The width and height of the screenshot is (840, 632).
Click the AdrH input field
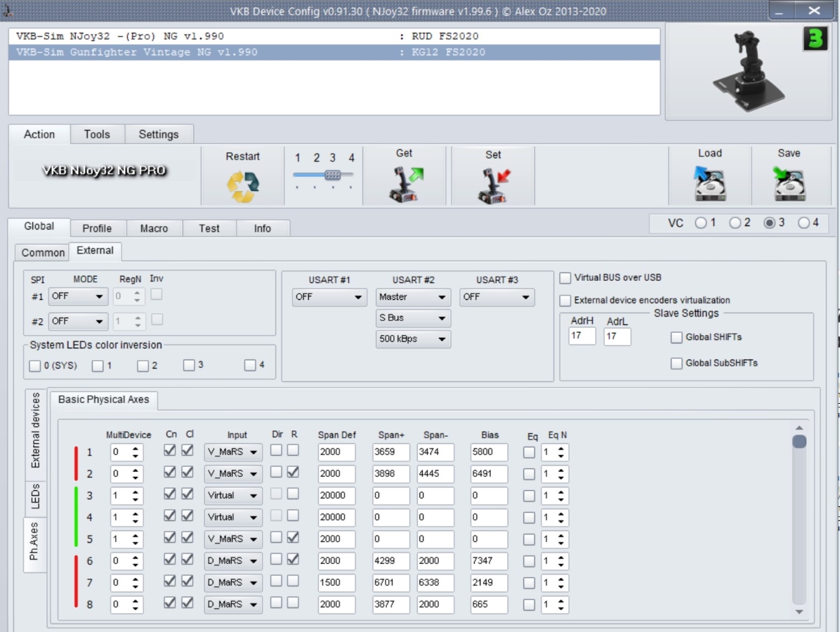[x=582, y=336]
